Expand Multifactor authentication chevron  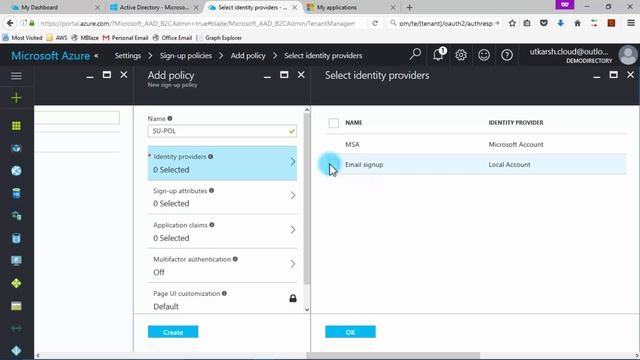coord(293,264)
